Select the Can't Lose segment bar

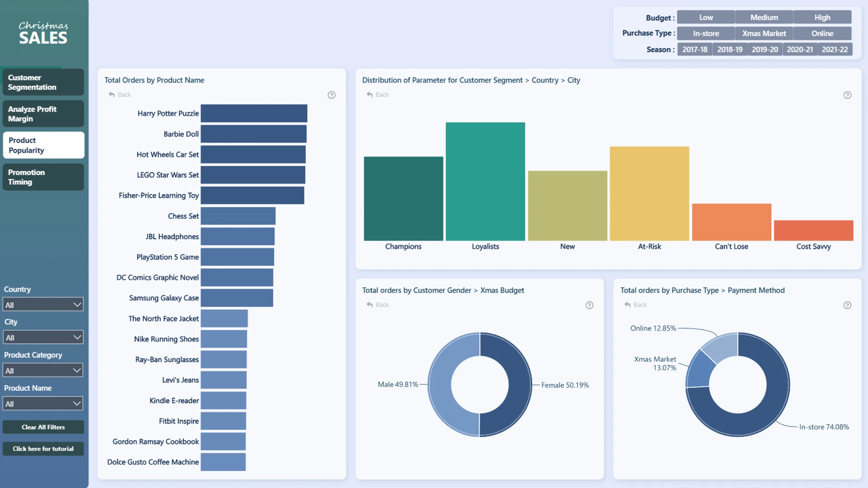point(731,222)
